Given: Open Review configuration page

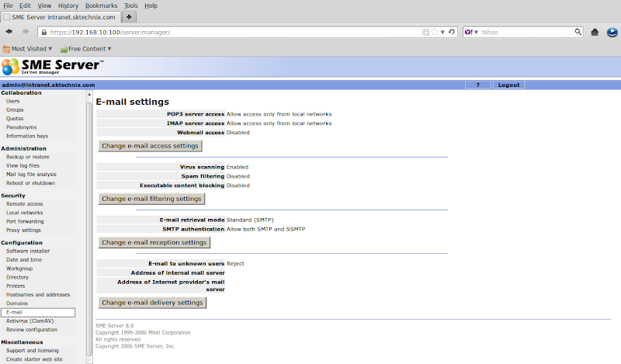Looking at the screenshot, I should click(x=32, y=330).
